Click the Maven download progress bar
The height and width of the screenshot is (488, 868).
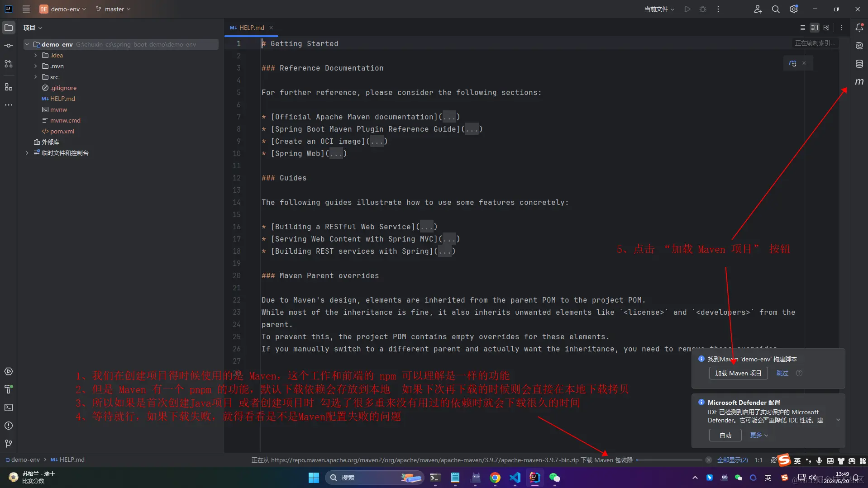click(x=669, y=460)
